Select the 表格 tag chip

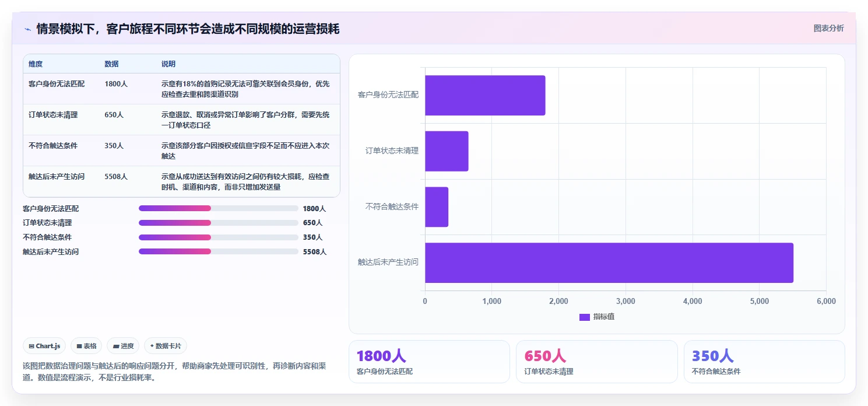pyautogui.click(x=86, y=346)
